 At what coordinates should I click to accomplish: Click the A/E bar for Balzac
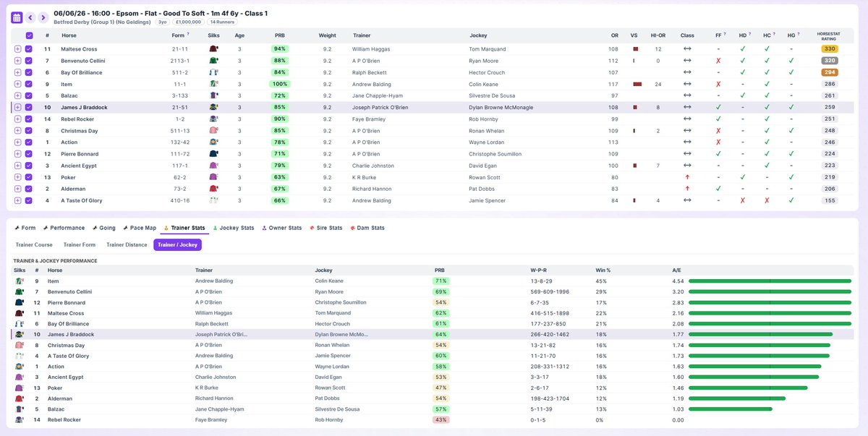[x=731, y=409]
